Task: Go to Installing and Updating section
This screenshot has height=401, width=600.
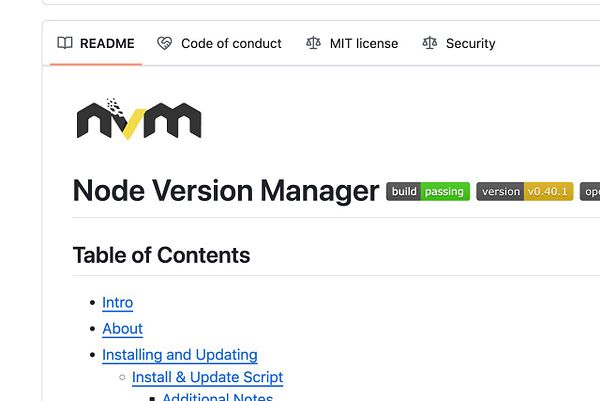Action: (180, 355)
